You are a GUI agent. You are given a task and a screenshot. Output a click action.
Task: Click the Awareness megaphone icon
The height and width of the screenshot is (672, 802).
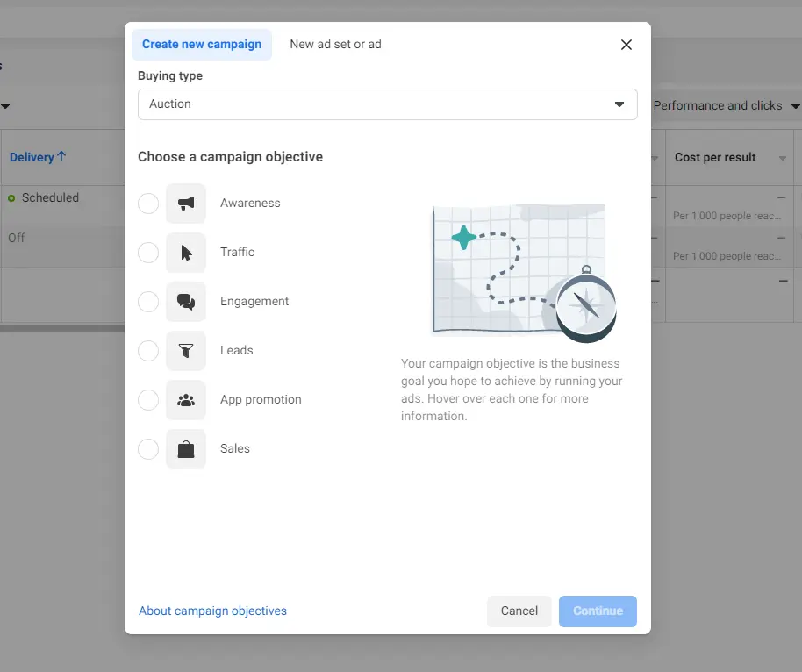[186, 204]
